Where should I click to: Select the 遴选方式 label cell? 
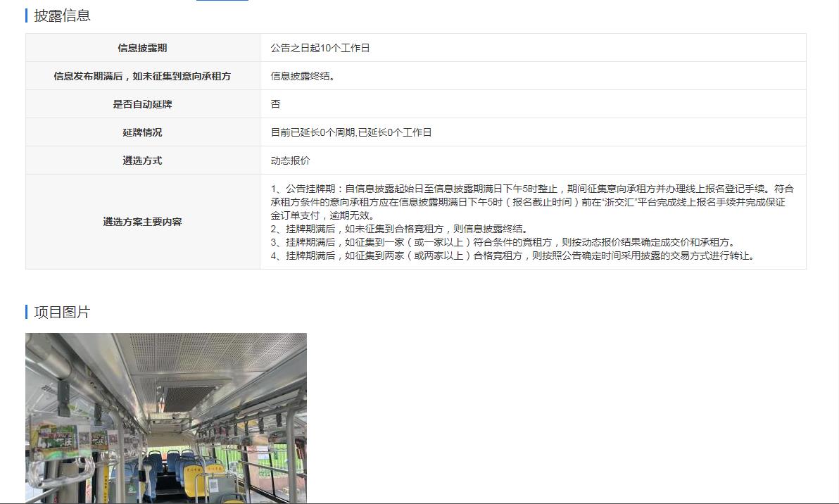click(x=142, y=160)
